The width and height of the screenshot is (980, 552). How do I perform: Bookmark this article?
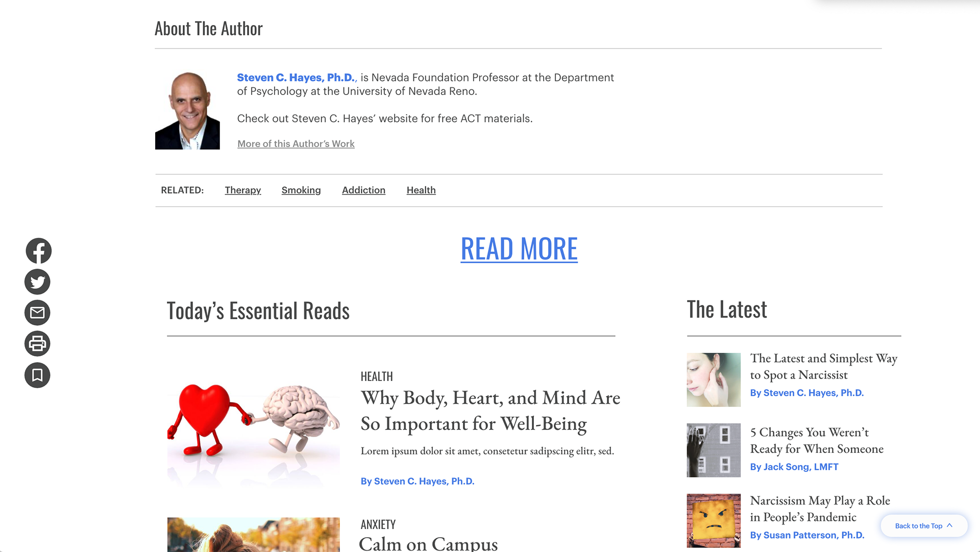pyautogui.click(x=37, y=375)
